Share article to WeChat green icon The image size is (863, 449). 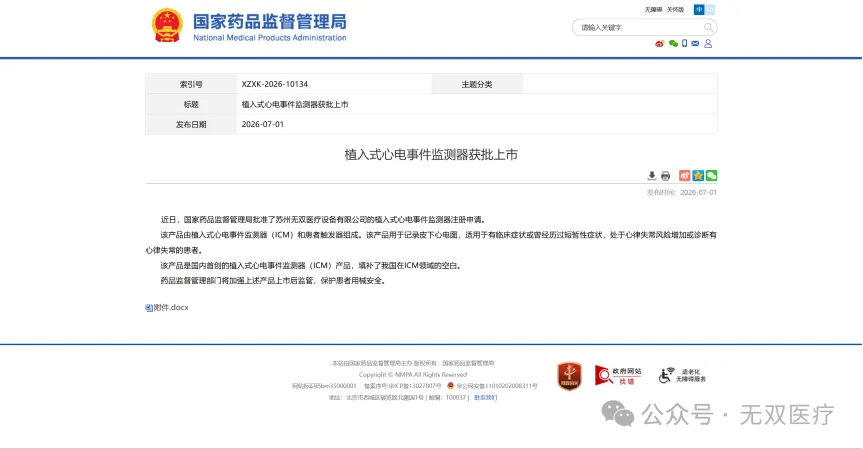[x=712, y=176]
